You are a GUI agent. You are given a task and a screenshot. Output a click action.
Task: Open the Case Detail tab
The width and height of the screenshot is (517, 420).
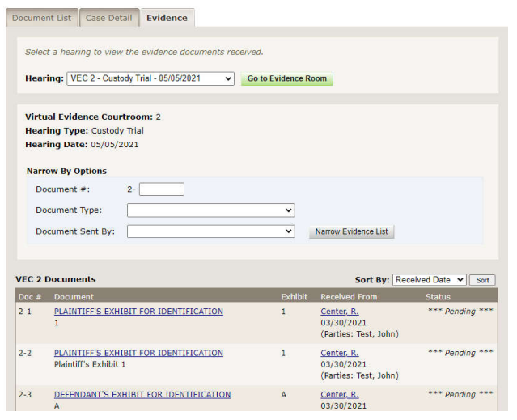pos(108,18)
